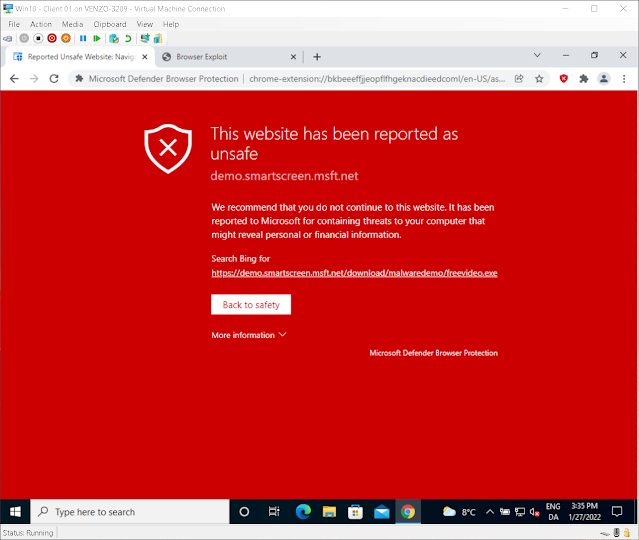The image size is (639, 540).
Task: Shut down the VM with the red icon
Action: pyautogui.click(x=52, y=38)
